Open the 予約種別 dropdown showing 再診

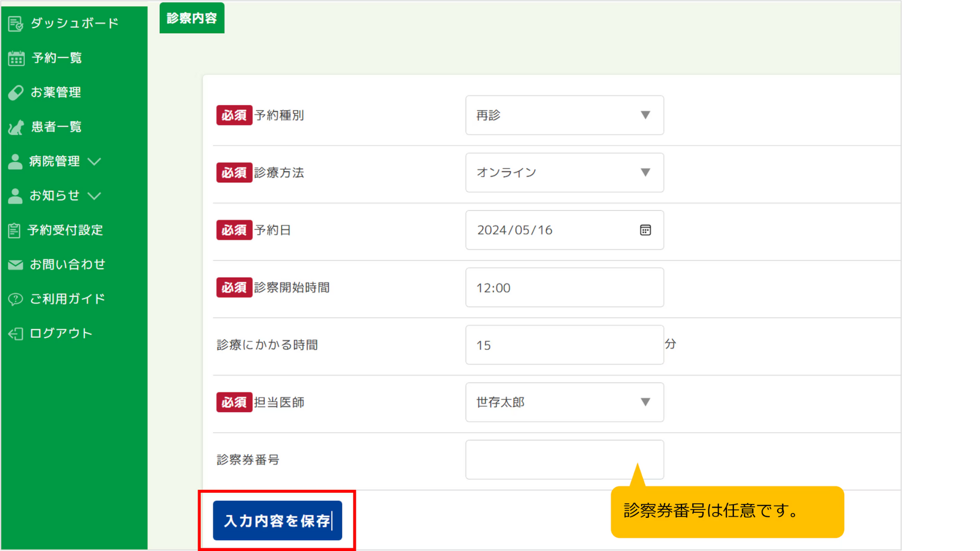coord(565,115)
